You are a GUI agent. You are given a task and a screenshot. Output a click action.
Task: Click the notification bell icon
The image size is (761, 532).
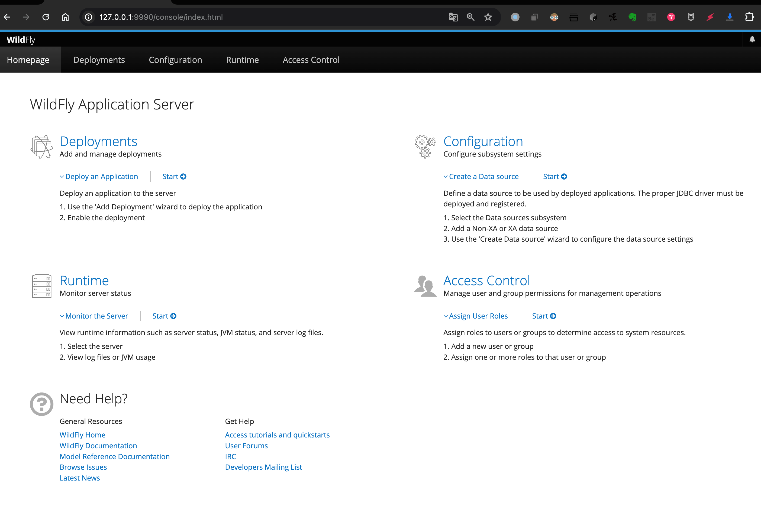[x=752, y=40]
